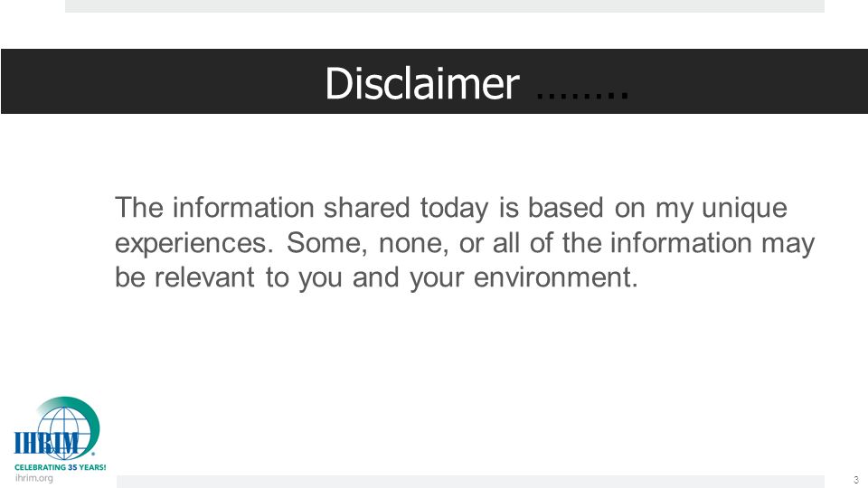Click the gray footer bar at bottom

click(470, 482)
